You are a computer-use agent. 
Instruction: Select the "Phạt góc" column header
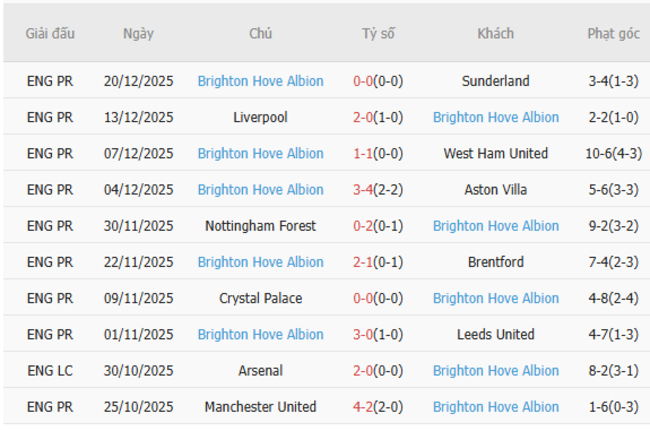point(613,33)
